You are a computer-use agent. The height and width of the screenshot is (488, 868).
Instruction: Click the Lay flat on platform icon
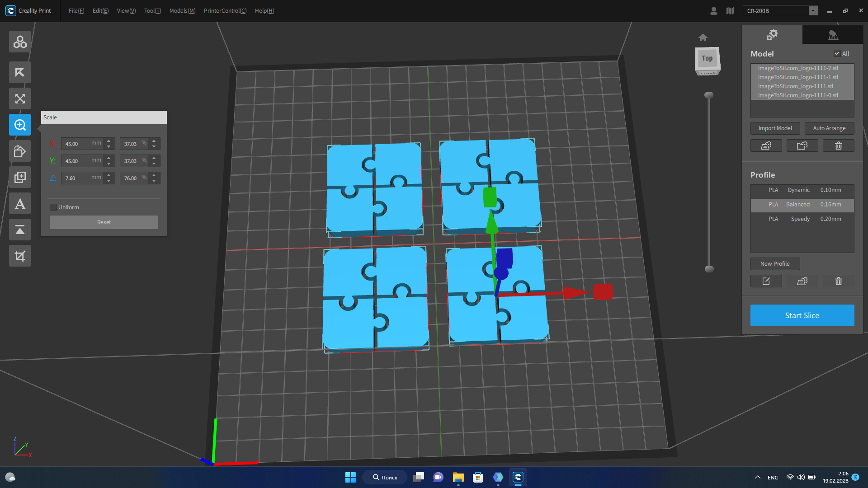(19, 230)
